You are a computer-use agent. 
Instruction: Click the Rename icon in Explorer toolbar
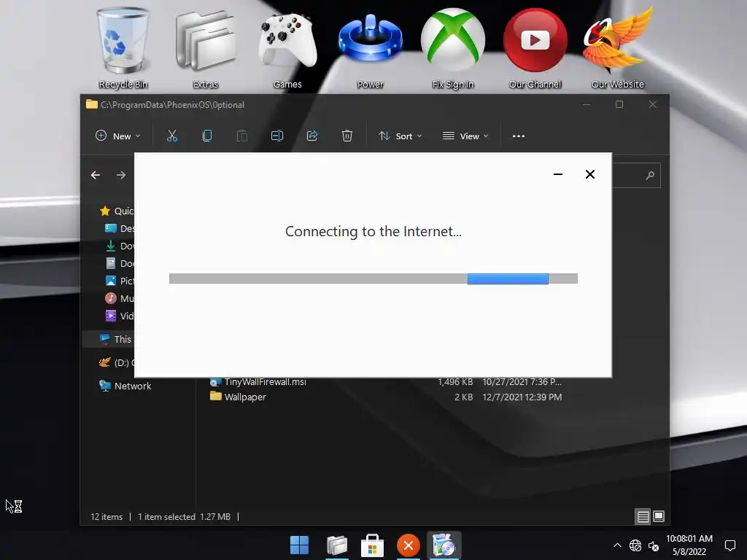276,136
